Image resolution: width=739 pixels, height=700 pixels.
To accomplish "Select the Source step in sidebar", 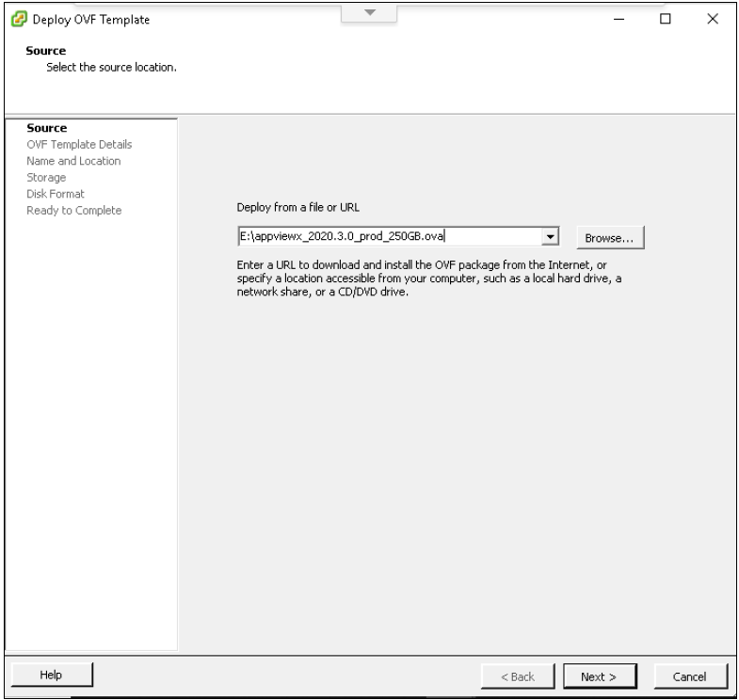I will click(47, 128).
